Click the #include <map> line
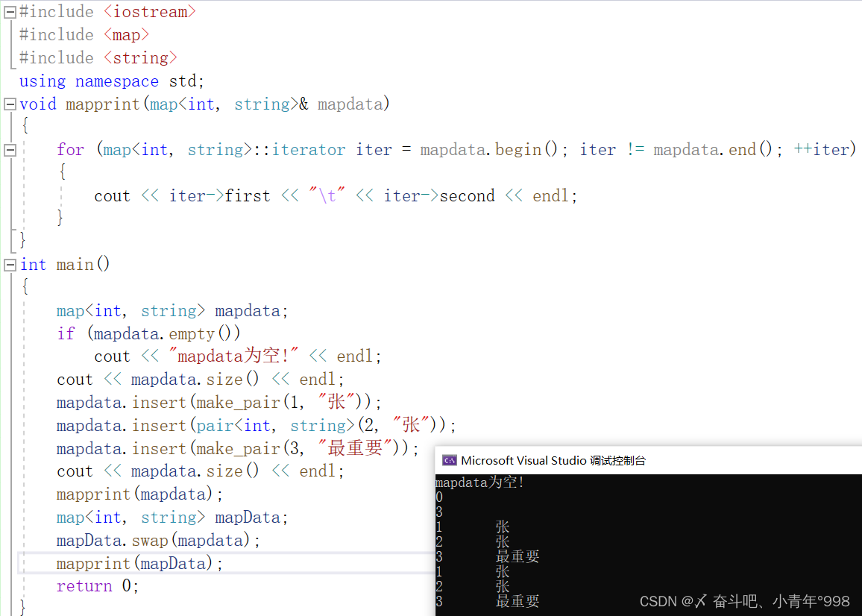Viewport: 862px width, 616px height. [x=84, y=34]
